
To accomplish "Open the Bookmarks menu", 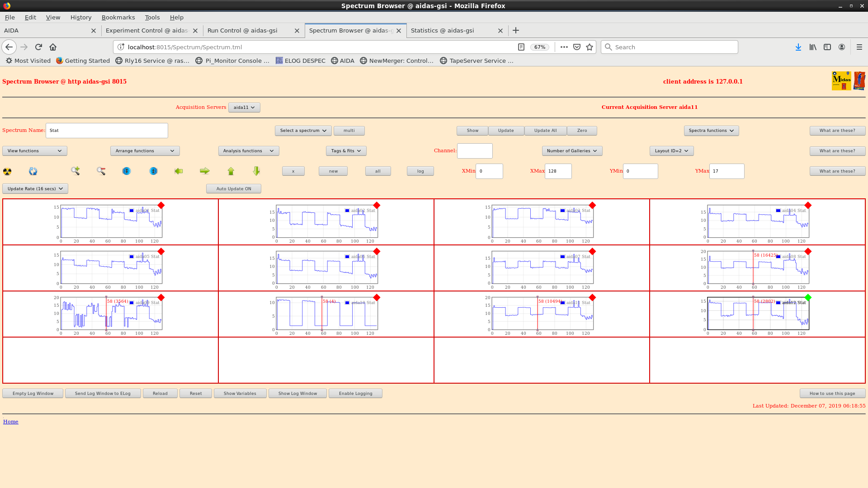I will coord(118,17).
